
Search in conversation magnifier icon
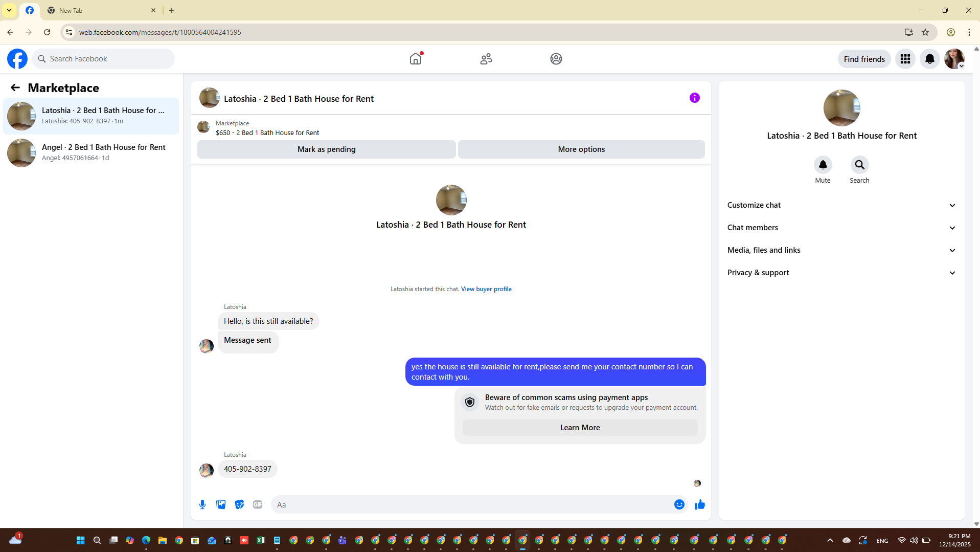click(x=859, y=165)
